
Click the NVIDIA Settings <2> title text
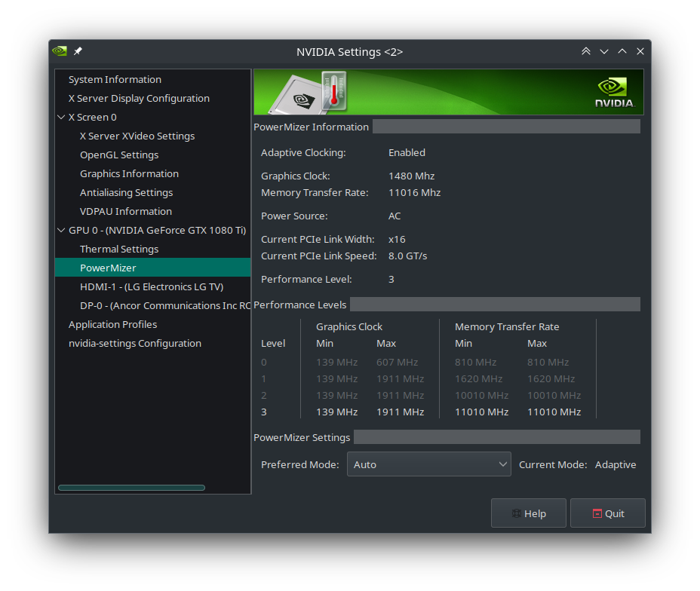(349, 52)
